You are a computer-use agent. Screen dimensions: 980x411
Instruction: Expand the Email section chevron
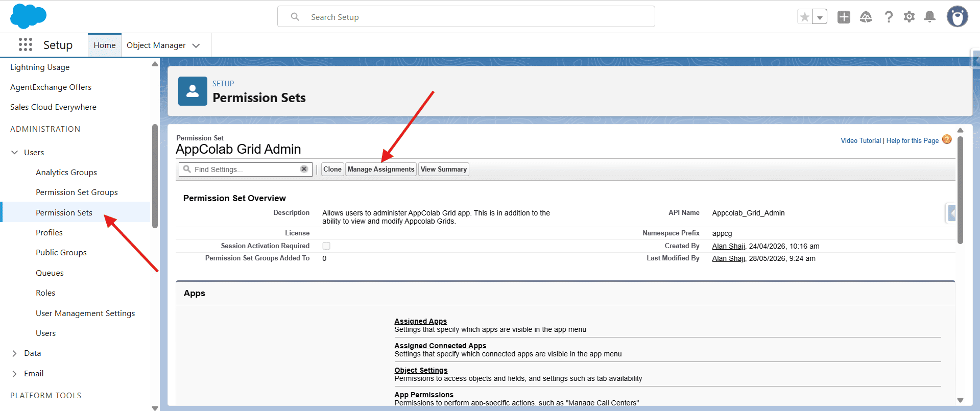click(x=15, y=374)
